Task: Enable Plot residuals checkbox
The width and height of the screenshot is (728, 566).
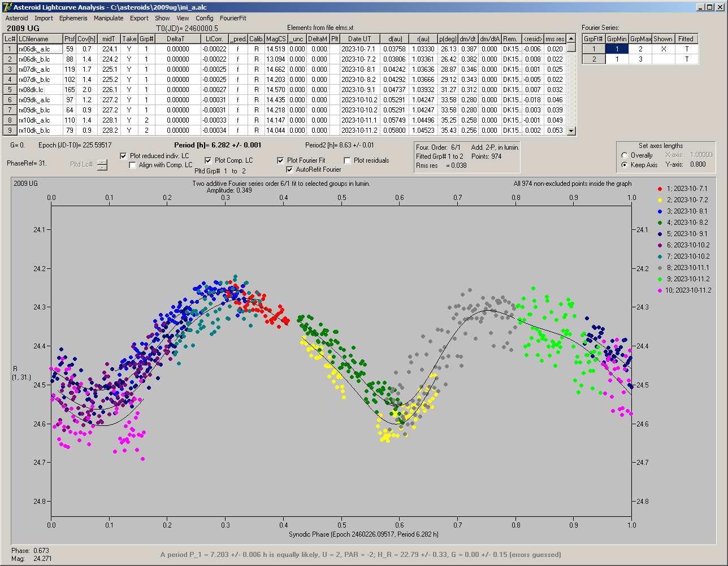Action: coord(348,160)
